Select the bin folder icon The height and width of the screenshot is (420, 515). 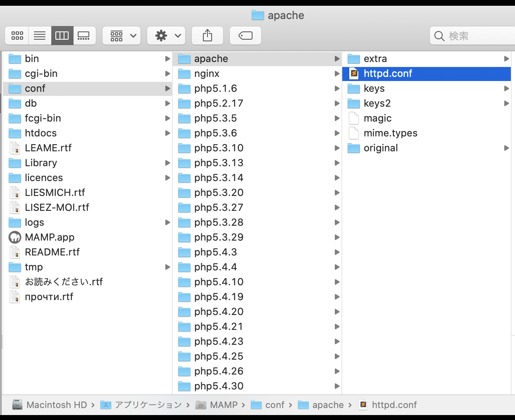pyautogui.click(x=15, y=59)
